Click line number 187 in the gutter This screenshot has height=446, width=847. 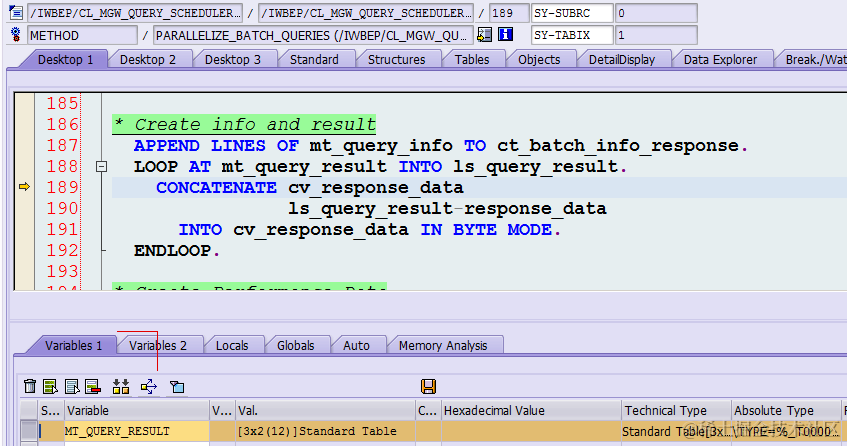(x=63, y=145)
